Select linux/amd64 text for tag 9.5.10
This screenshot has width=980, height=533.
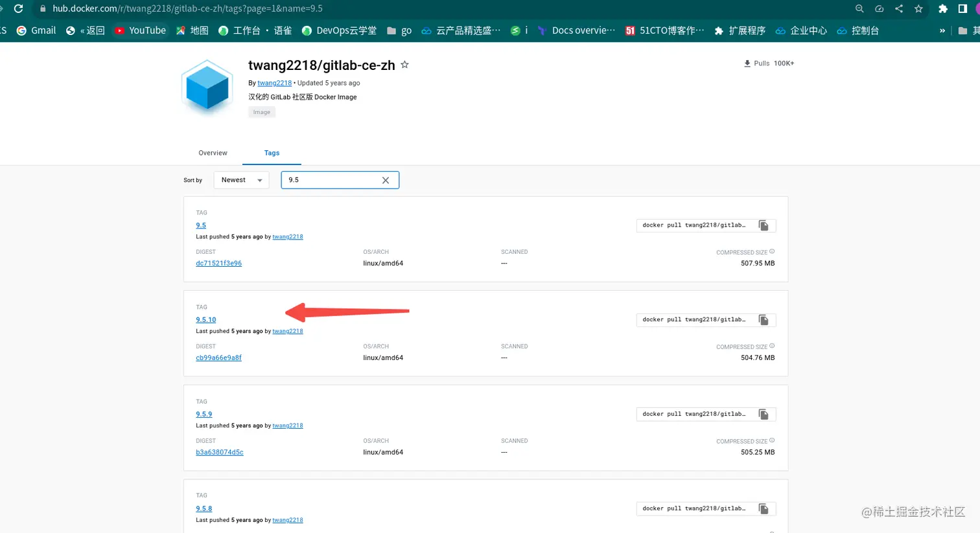(383, 358)
